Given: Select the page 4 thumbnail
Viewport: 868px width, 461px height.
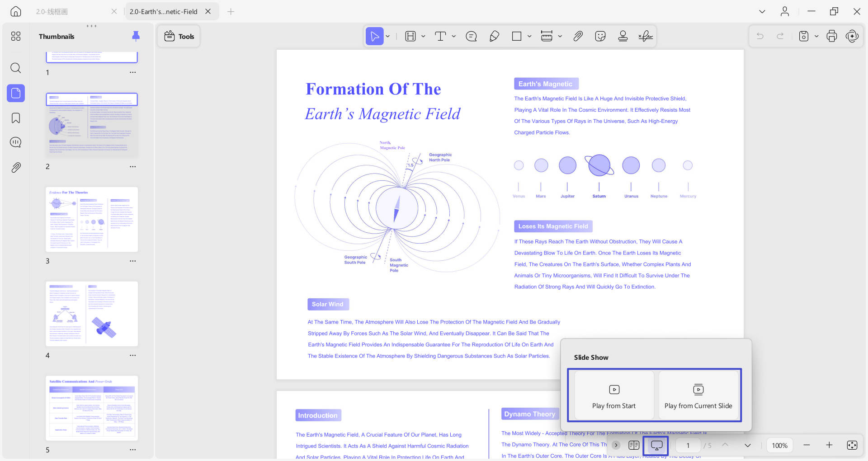Looking at the screenshot, I should (x=92, y=314).
